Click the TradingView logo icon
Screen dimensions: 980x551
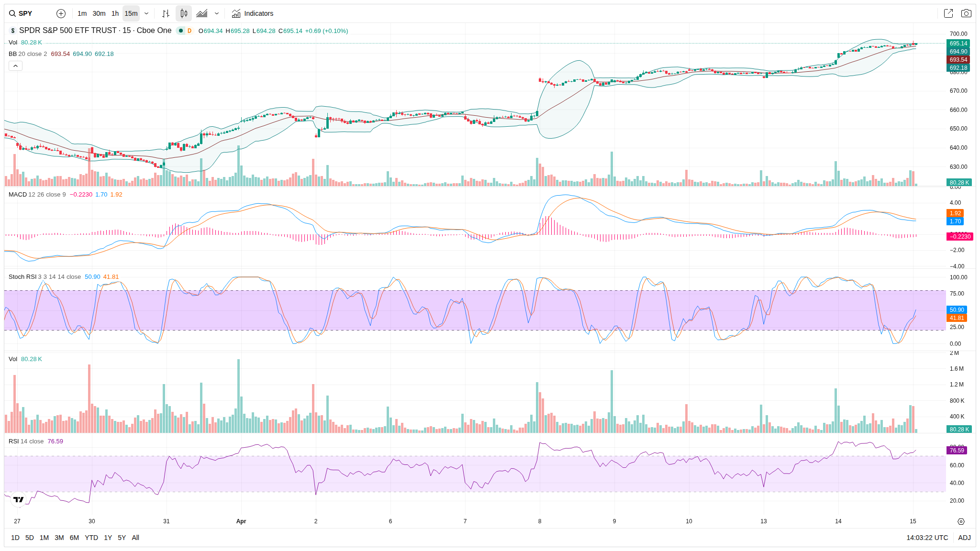tap(18, 499)
